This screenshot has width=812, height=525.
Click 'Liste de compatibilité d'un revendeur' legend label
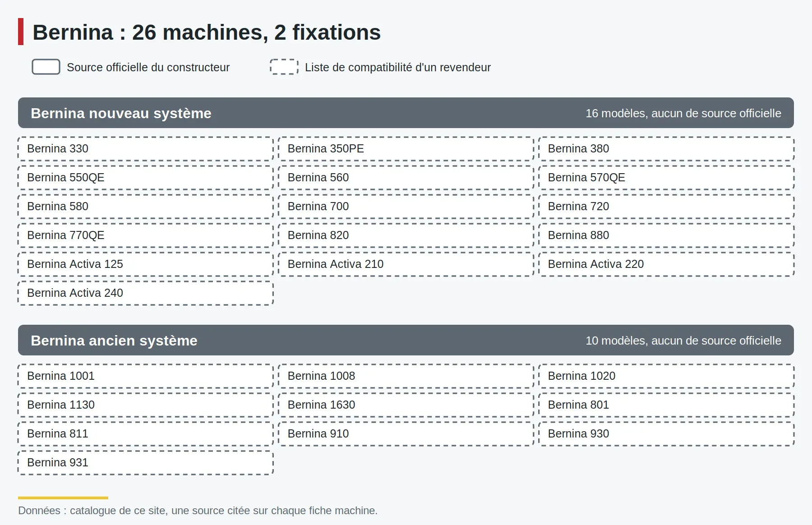[x=398, y=67]
